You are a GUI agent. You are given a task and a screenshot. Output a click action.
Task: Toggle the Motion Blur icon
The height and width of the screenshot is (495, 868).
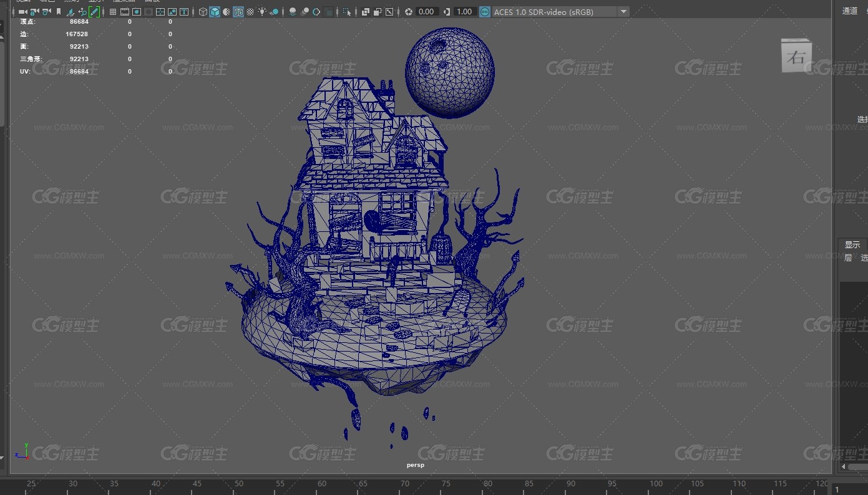[304, 12]
